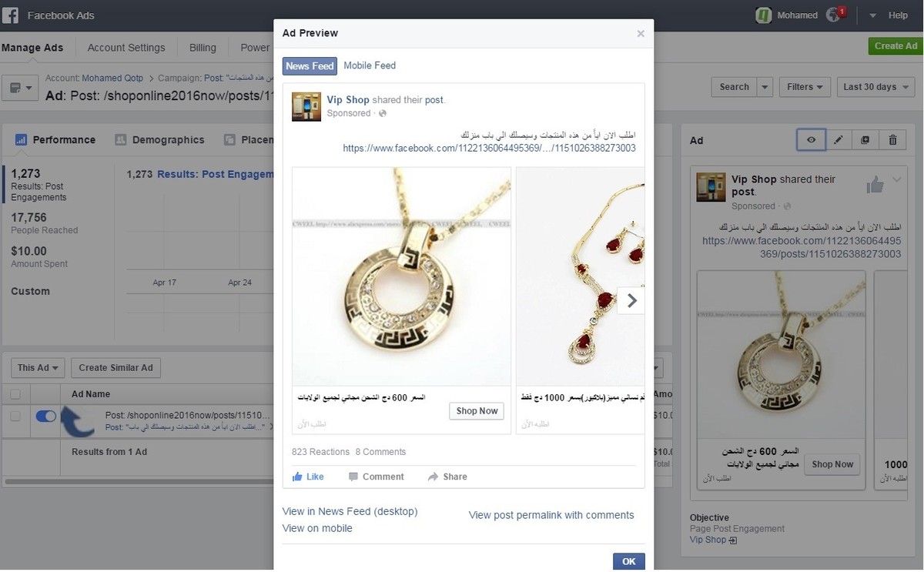Click Mohamed's profile avatar icon
This screenshot has height=572, width=924.
[764, 15]
